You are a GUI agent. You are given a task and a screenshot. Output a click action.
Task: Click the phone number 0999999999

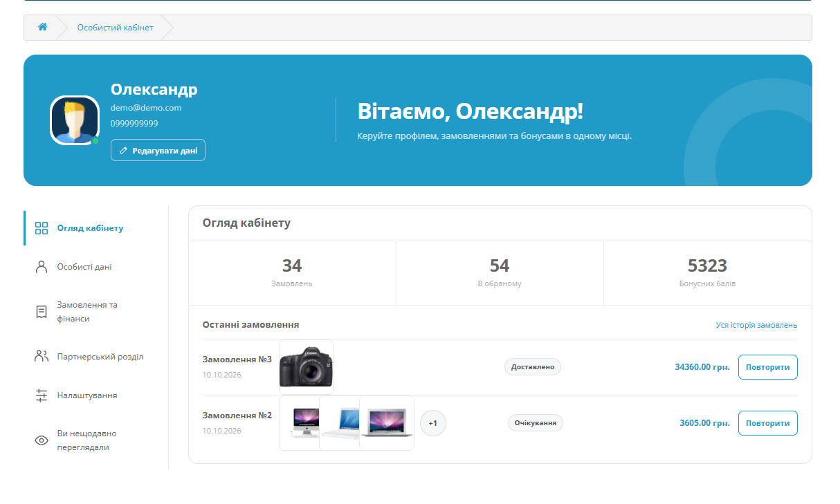tap(134, 124)
